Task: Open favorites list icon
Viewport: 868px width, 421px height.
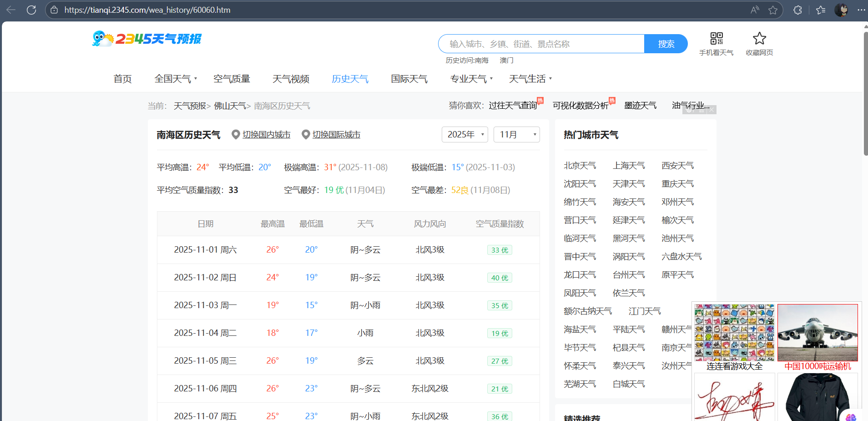Action: [x=821, y=10]
